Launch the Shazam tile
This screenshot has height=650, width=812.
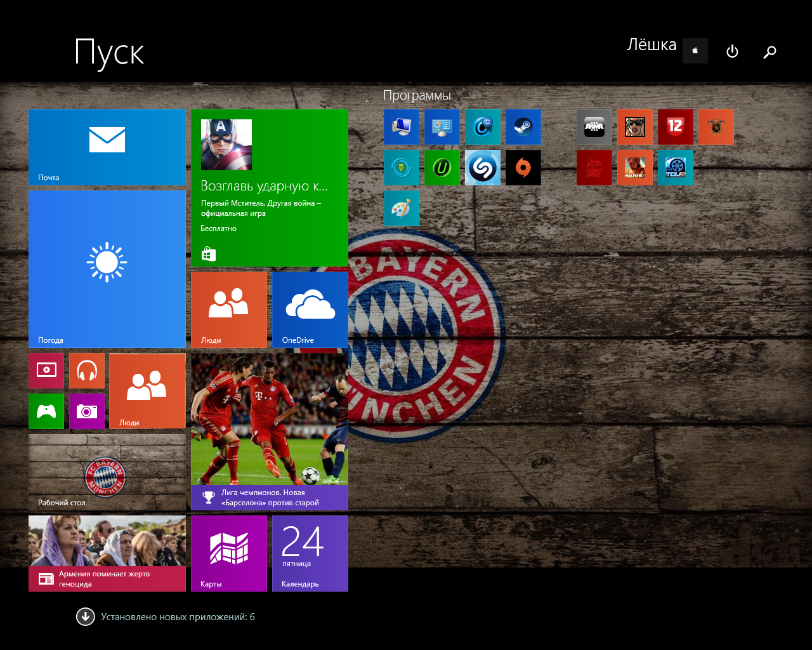(x=483, y=168)
